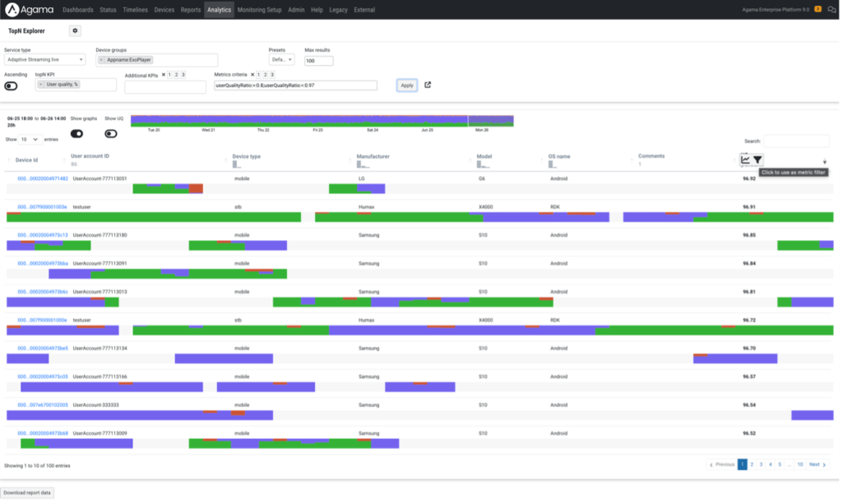
Task: Expand the Presets dropdown
Action: 281,60
